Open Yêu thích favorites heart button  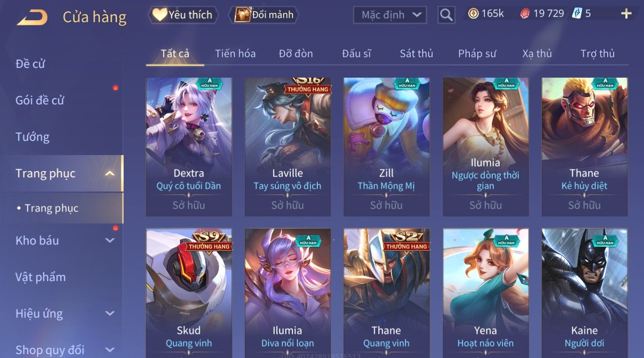(183, 15)
